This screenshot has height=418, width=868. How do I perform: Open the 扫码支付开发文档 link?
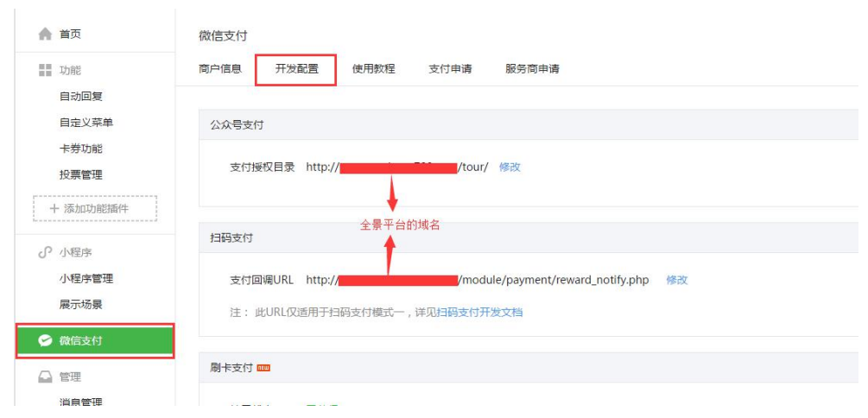479,313
